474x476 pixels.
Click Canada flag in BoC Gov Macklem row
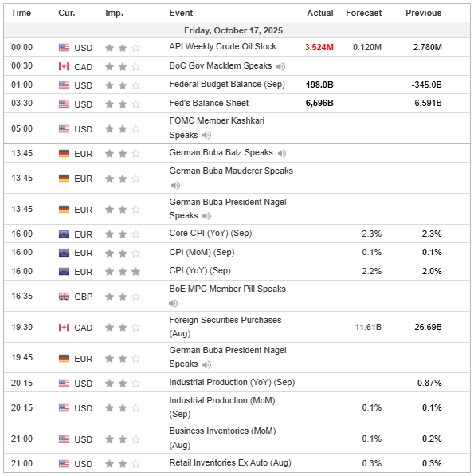64,66
